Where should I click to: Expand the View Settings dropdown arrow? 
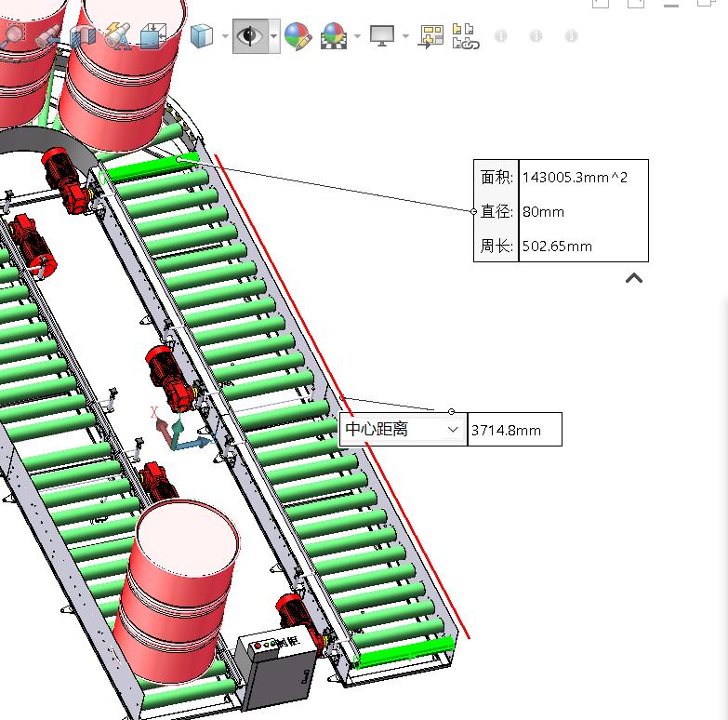(x=405, y=36)
